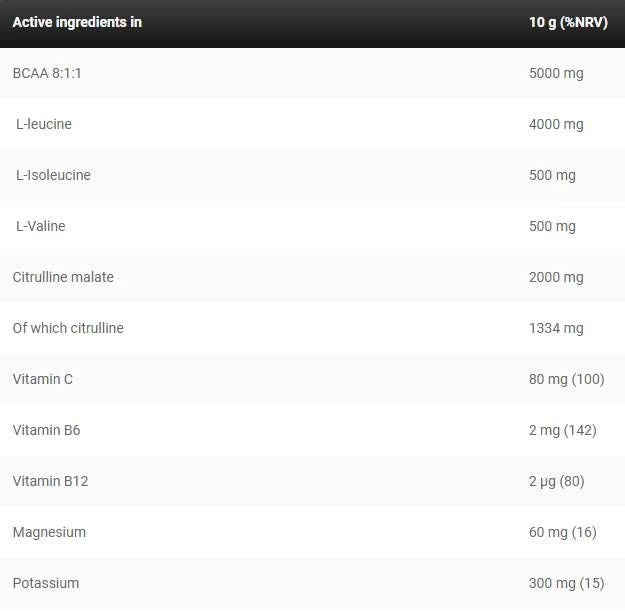Click the 4000 mg value for L-leucine
The height and width of the screenshot is (612, 625).
[556, 124]
